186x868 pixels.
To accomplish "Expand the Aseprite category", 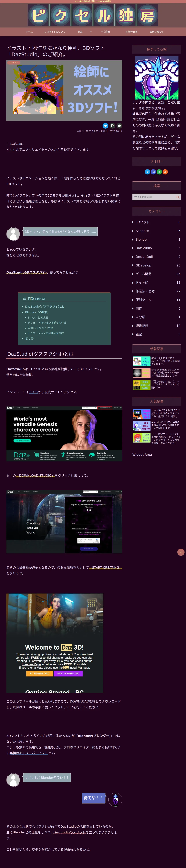I will click(157, 231).
